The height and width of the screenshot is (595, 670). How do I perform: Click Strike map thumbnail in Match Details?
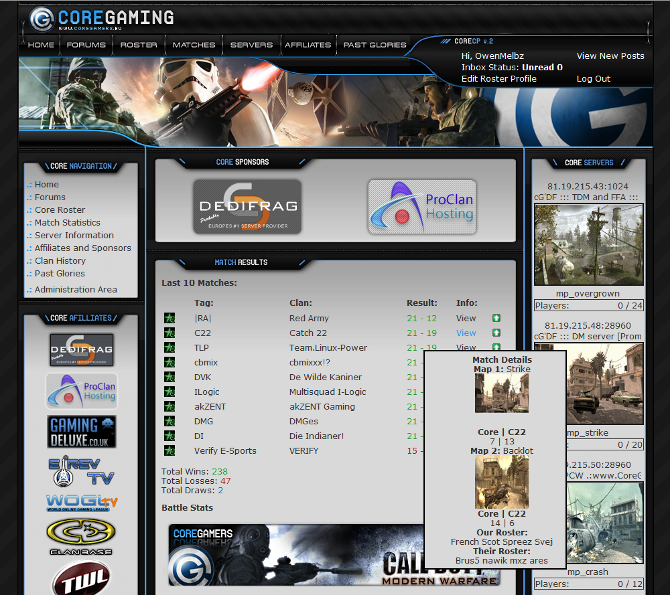point(502,393)
